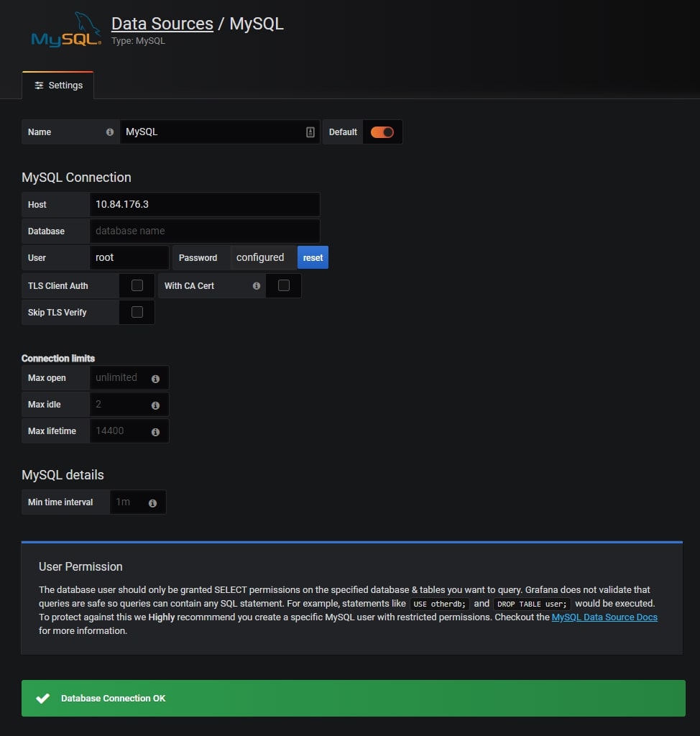Click the Host field with 10.84.176.3
Screen dimensions: 700x736
pos(205,204)
